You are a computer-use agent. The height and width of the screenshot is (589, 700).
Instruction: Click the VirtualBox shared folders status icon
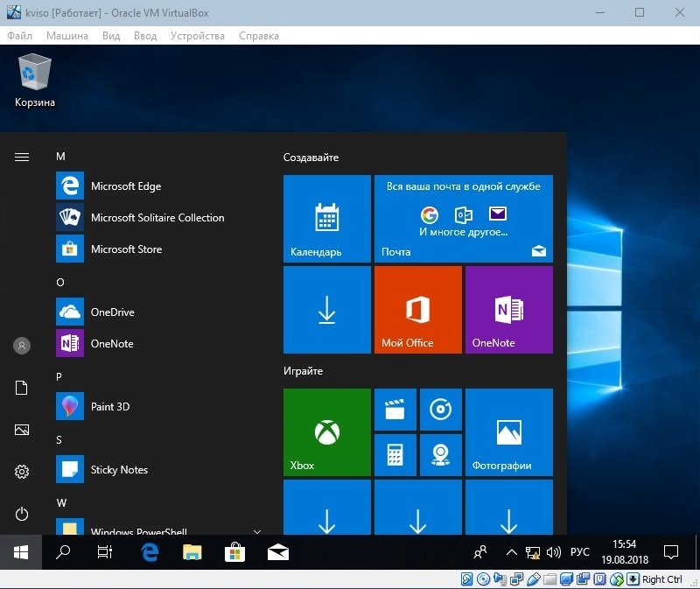click(x=549, y=579)
